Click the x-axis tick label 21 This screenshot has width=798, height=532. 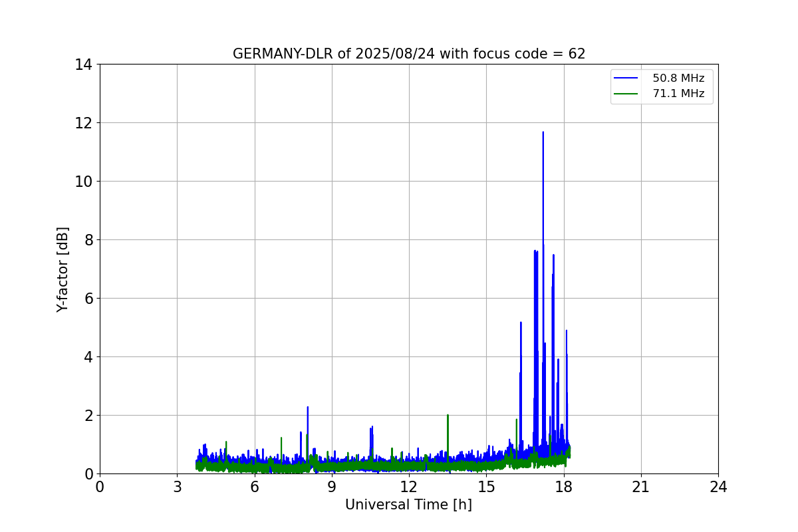tap(641, 487)
